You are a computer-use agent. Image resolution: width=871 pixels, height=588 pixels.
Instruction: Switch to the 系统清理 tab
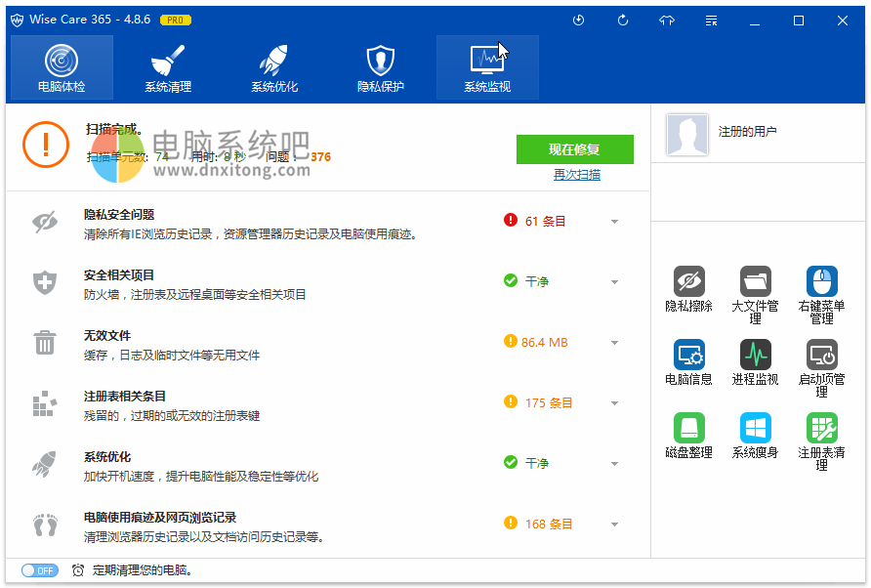point(168,67)
